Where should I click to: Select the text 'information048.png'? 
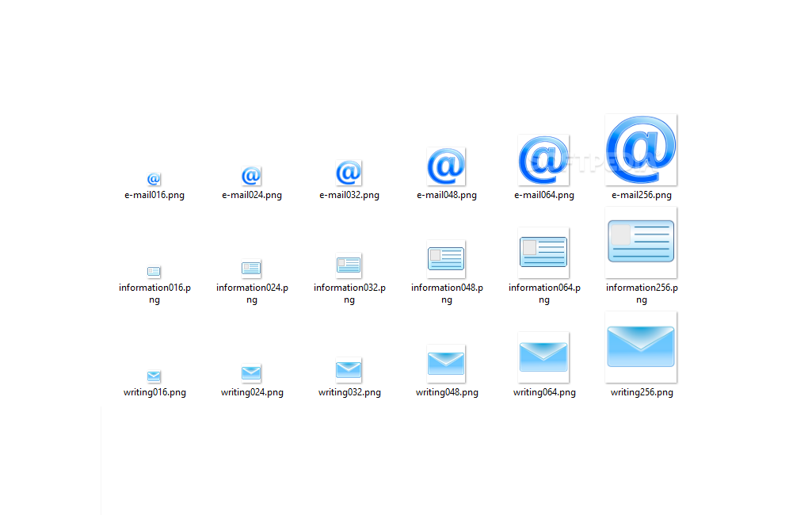click(446, 294)
